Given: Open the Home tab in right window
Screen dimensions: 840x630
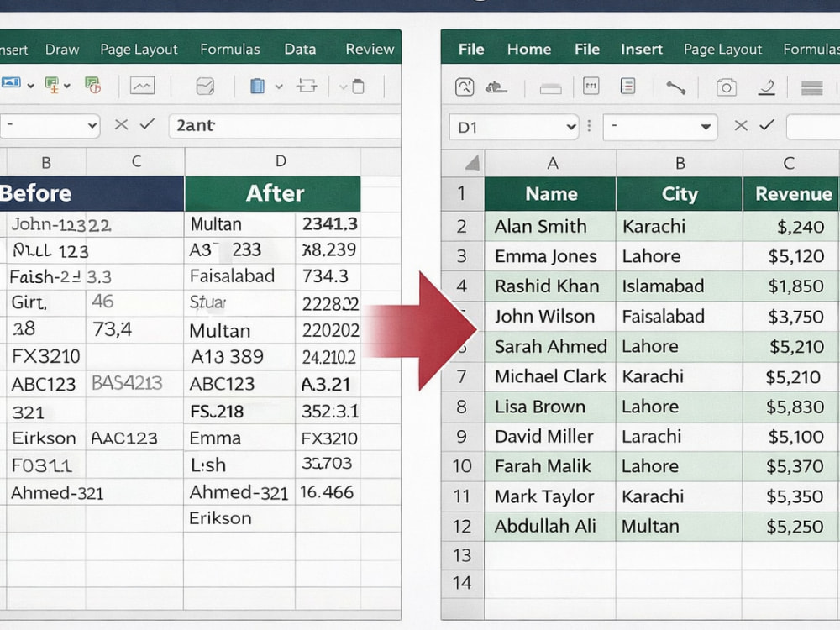Looking at the screenshot, I should (x=529, y=50).
